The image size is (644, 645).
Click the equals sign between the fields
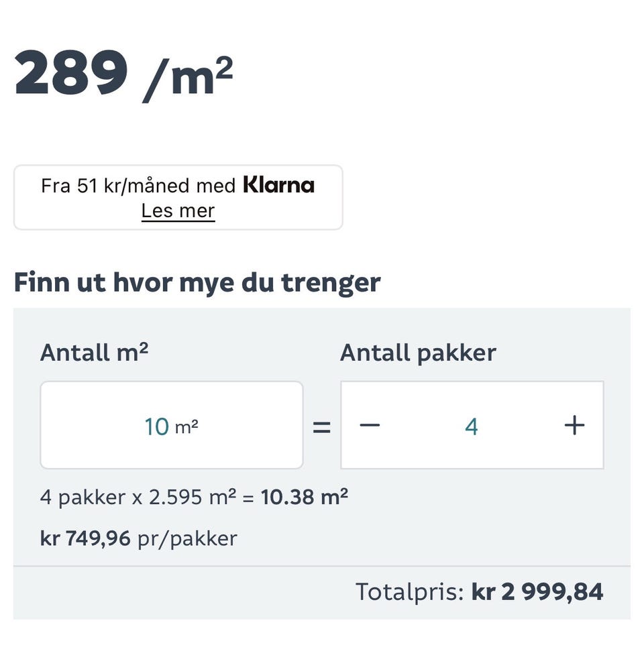(322, 426)
